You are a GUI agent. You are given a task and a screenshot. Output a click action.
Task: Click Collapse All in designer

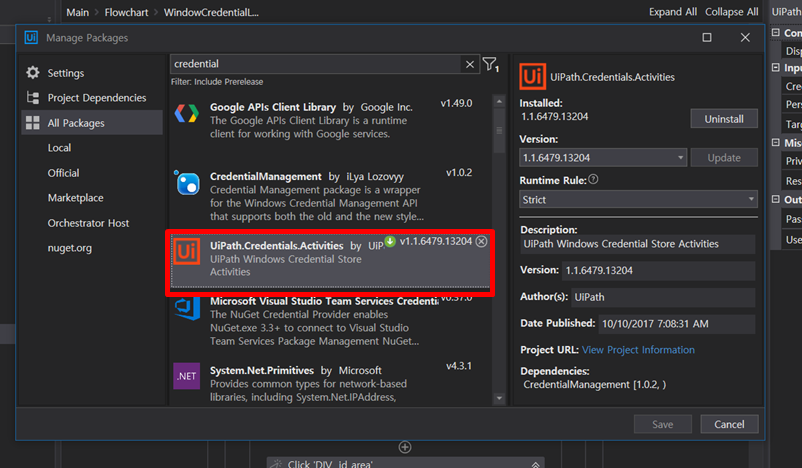731,12
